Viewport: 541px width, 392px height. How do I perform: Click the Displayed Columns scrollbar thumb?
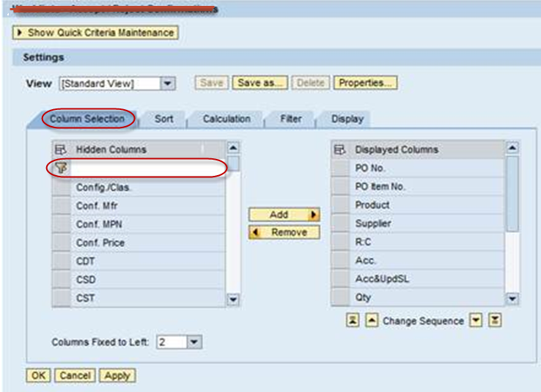[x=512, y=193]
